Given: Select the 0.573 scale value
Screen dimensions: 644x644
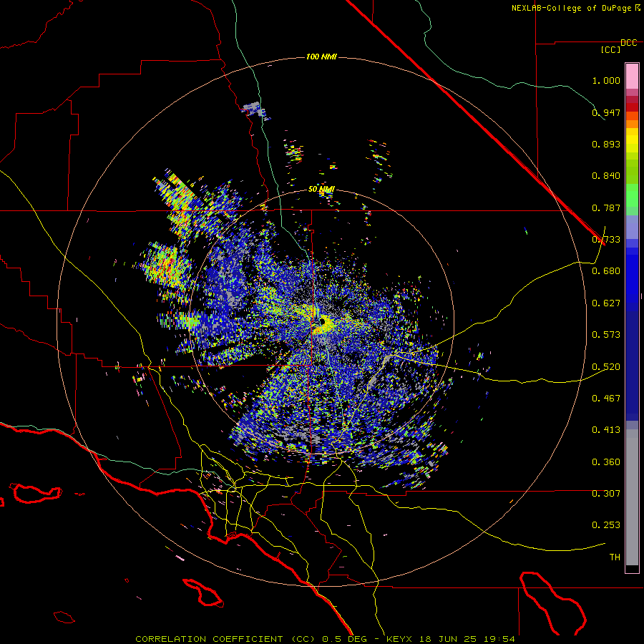Looking at the screenshot, I should 606,335.
